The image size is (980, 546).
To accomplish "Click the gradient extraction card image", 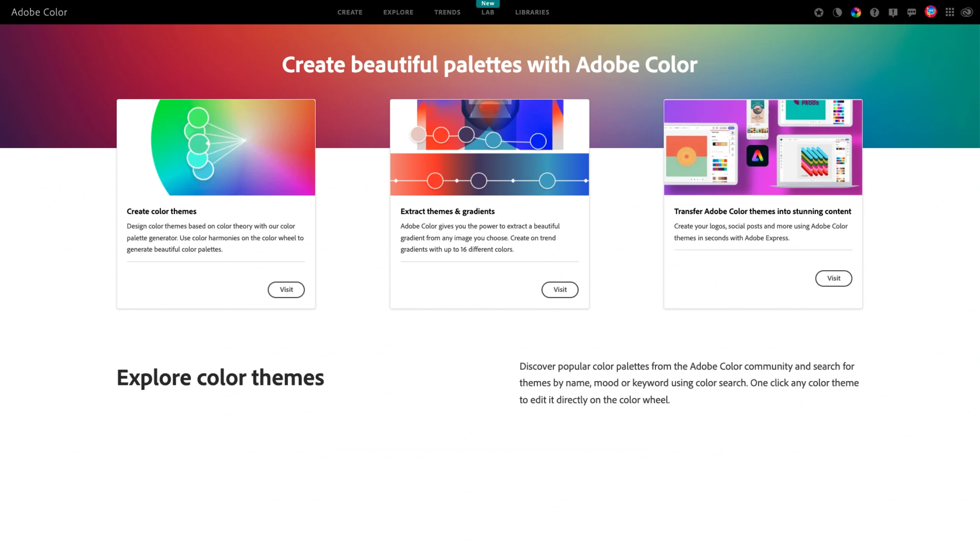I will 490,147.
